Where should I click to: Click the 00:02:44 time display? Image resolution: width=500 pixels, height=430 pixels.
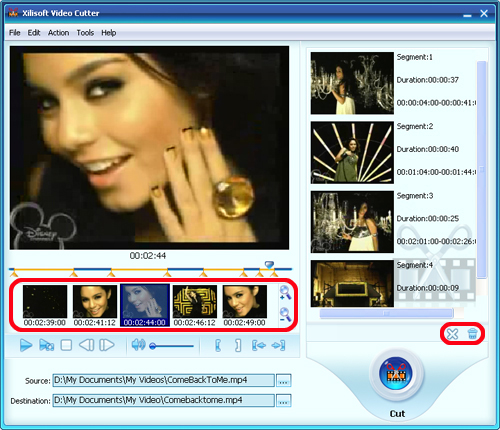[148, 256]
